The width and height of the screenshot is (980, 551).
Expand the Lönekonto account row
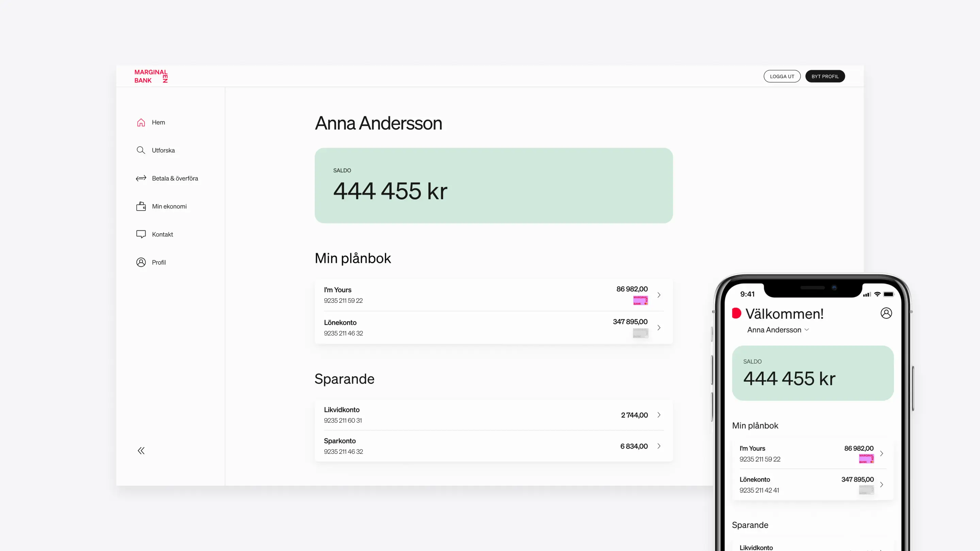pyautogui.click(x=659, y=328)
